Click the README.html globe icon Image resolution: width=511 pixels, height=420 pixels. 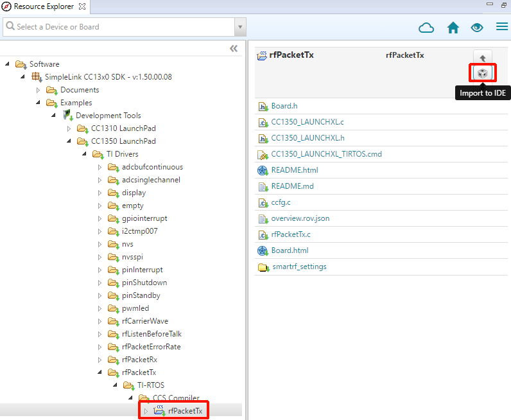pyautogui.click(x=263, y=170)
